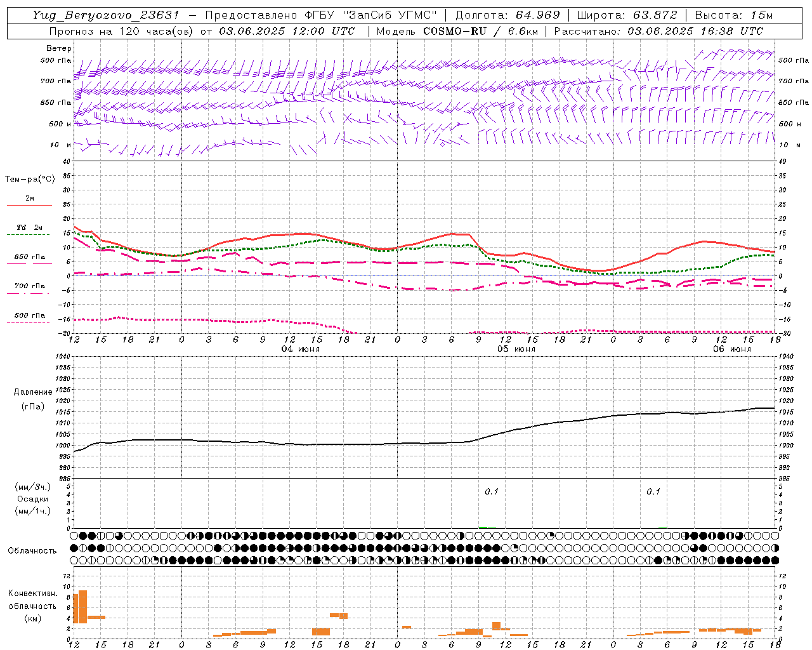Click the green precipitation bar on 05 июня
Image resolution: width=812 pixels, height=650 pixels.
(x=483, y=527)
